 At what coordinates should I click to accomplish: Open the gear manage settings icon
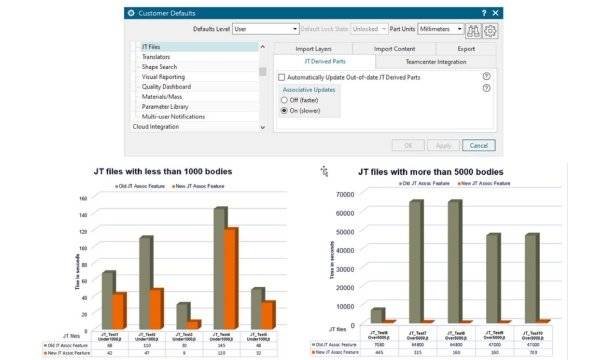pyautogui.click(x=490, y=31)
